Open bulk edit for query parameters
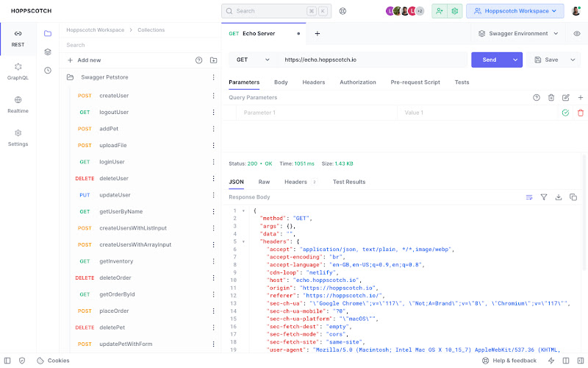 coord(565,98)
